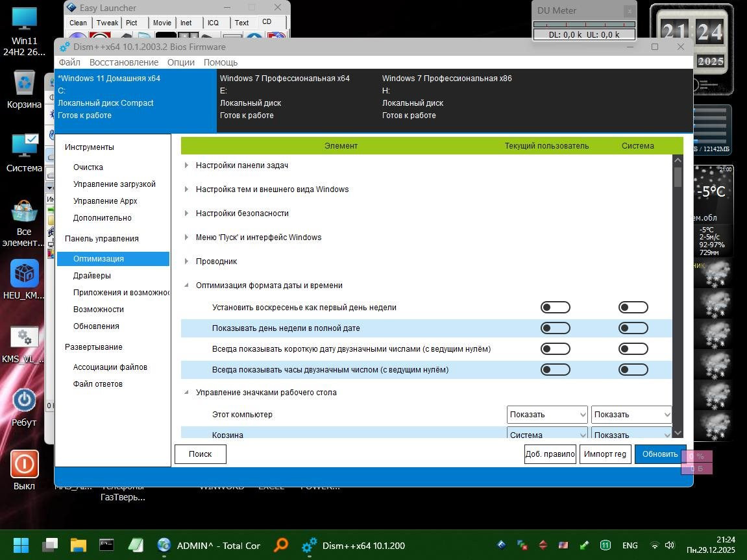Click the US flag tray icon

coord(563,545)
